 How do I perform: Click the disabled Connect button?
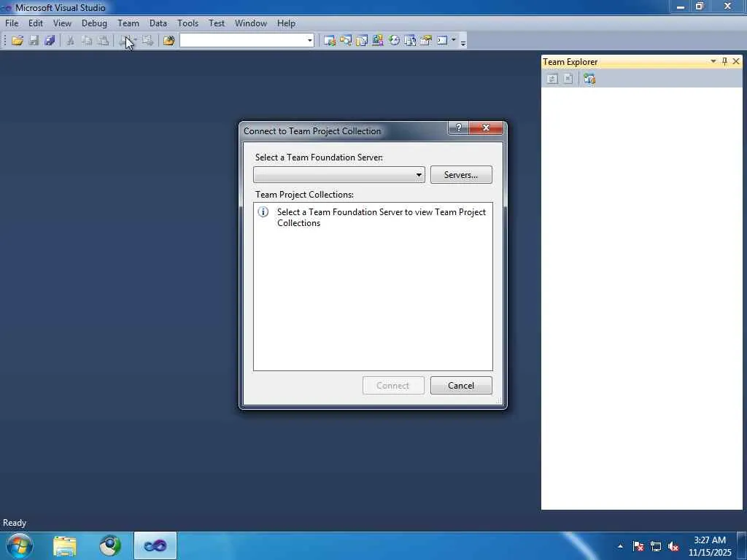(x=393, y=386)
